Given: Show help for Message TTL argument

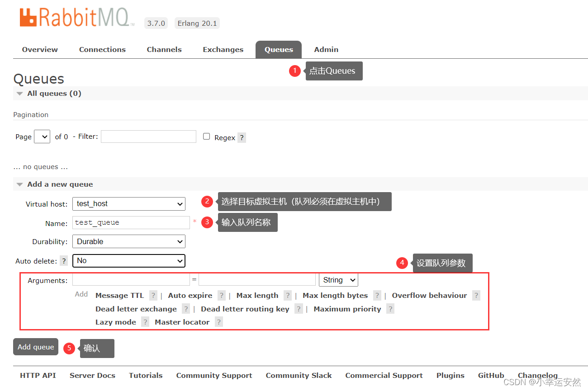Looking at the screenshot, I should pos(153,296).
